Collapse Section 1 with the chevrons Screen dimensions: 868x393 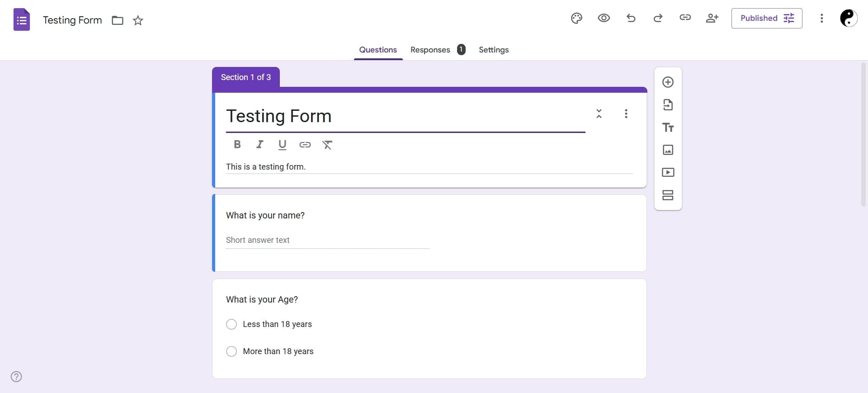tap(599, 114)
